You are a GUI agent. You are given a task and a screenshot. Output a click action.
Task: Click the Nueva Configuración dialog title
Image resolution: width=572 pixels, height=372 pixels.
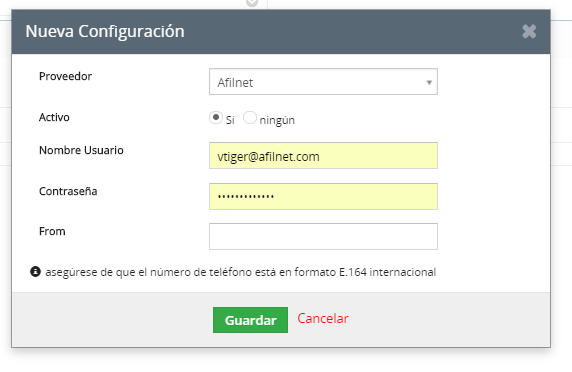pyautogui.click(x=105, y=31)
